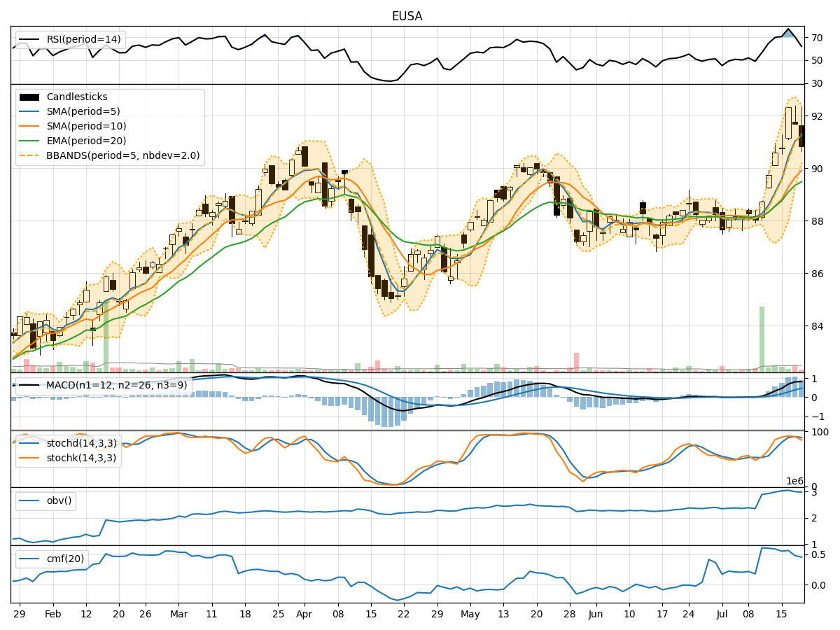840x630 pixels.
Task: Click the MACD(n1=12, n2=26, n3=9) legend label
Action: tap(118, 385)
